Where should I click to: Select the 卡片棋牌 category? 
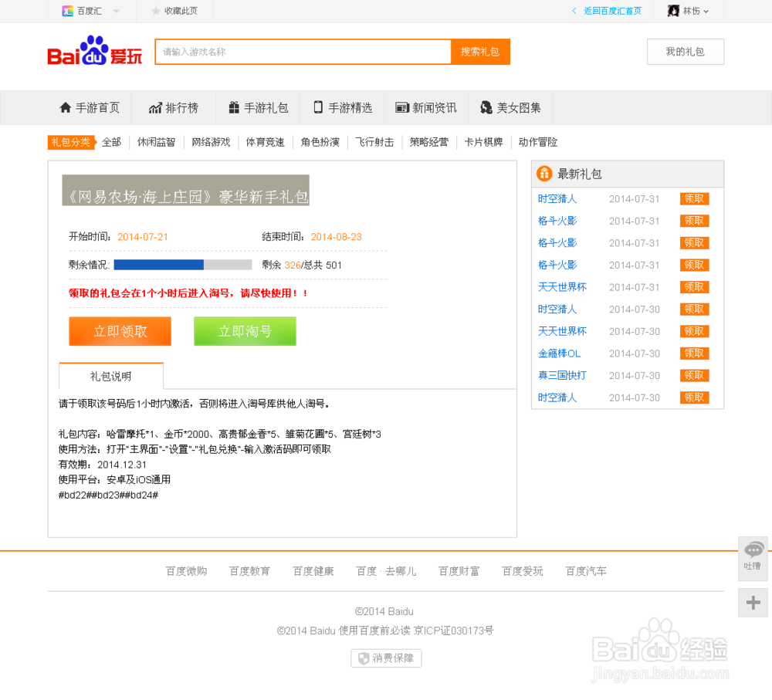tap(483, 142)
